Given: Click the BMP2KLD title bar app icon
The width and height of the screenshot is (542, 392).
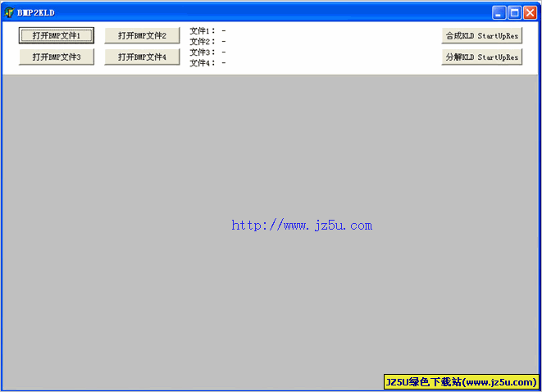Looking at the screenshot, I should [9, 12].
